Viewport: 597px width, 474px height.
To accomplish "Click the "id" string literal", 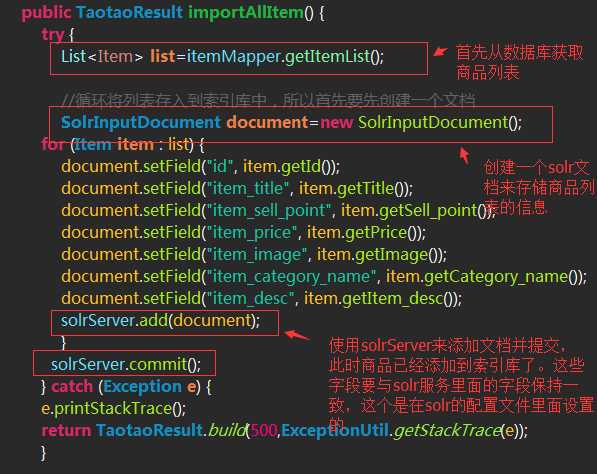I will pos(219,166).
